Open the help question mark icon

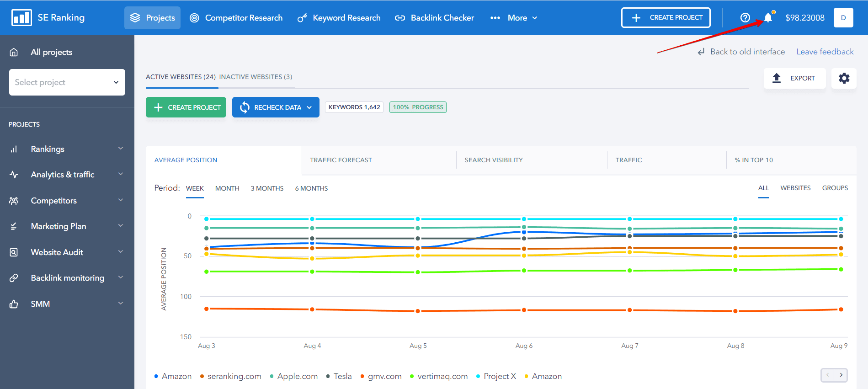(745, 18)
